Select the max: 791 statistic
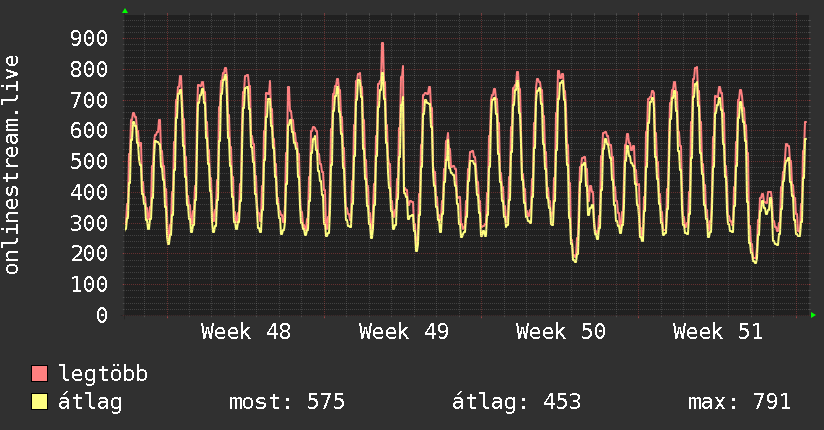This screenshot has width=824, height=430. [739, 402]
